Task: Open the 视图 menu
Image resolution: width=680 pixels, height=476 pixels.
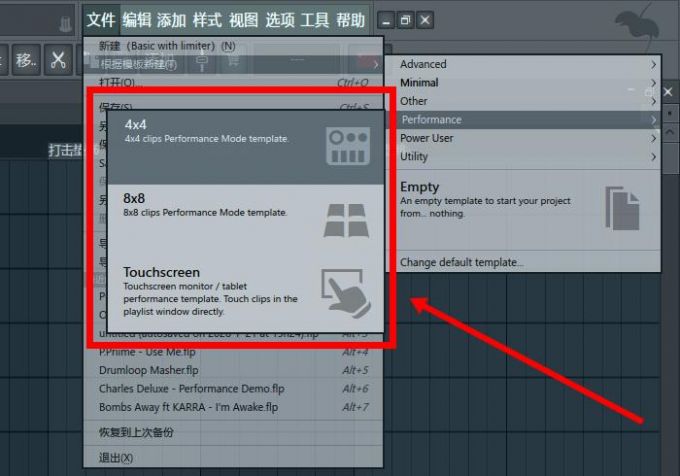Action: [243, 20]
